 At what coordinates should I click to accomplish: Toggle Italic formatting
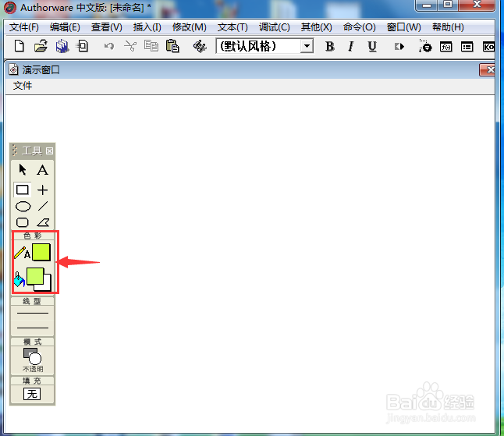coord(351,47)
